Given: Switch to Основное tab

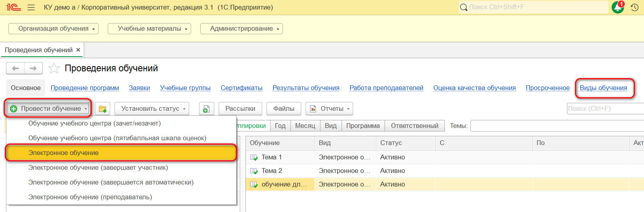Looking at the screenshot, I should point(26,88).
